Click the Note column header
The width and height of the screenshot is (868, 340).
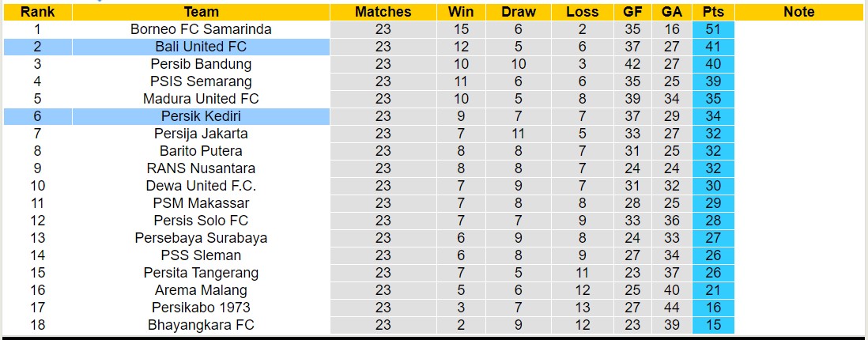pyautogui.click(x=799, y=12)
